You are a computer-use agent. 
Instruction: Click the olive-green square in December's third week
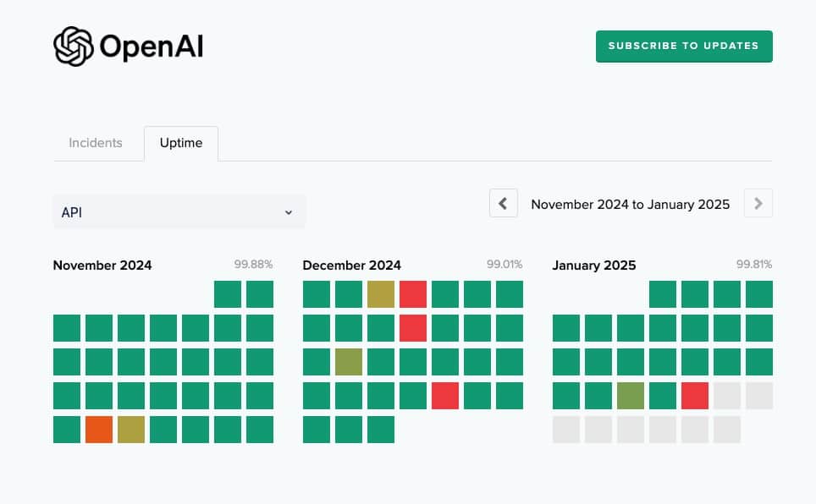coord(349,362)
